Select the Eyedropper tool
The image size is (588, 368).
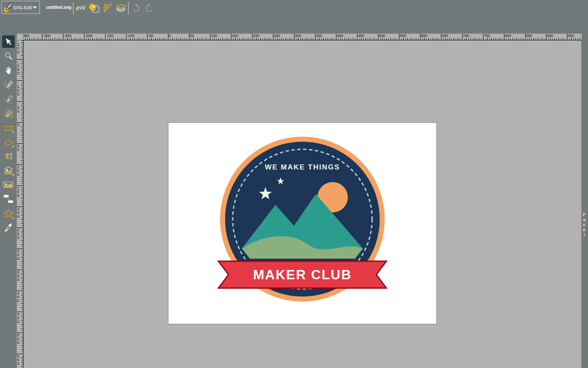click(x=8, y=228)
